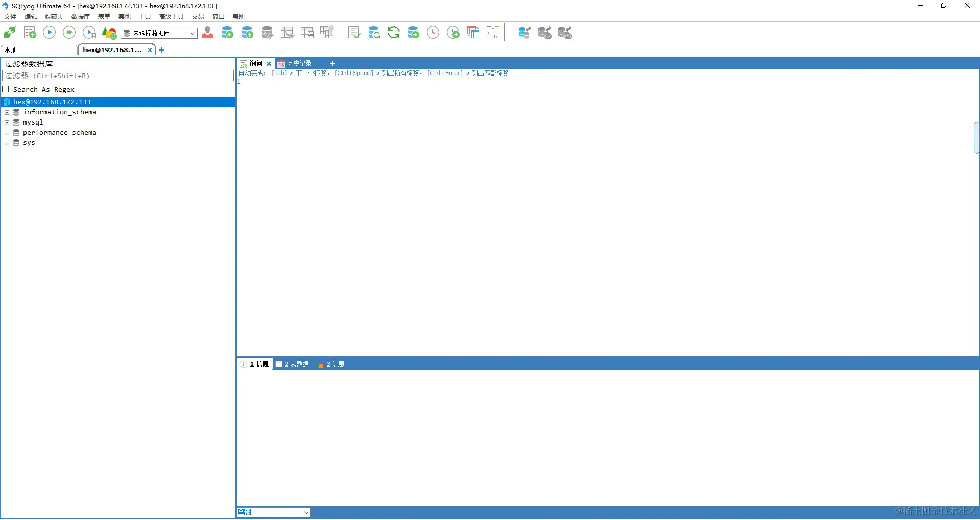Click the editor's vertical scrollbar thumb

point(976,138)
